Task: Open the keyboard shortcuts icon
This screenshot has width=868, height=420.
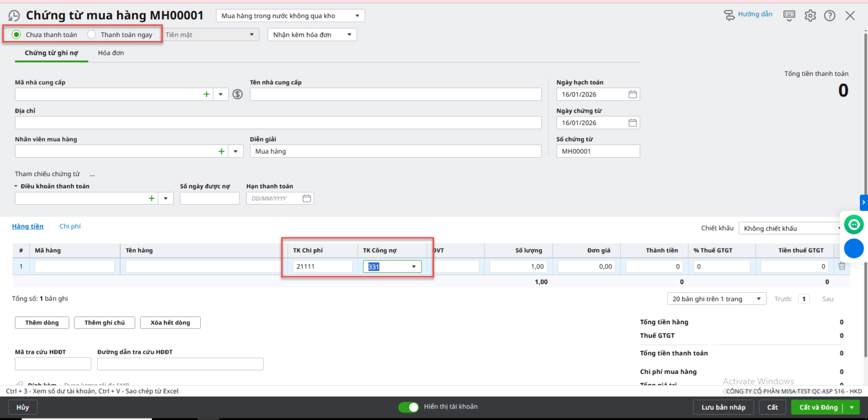Action: [789, 16]
